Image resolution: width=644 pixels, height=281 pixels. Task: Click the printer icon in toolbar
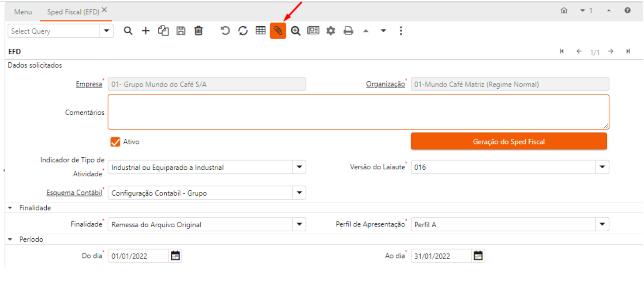pyautogui.click(x=348, y=31)
